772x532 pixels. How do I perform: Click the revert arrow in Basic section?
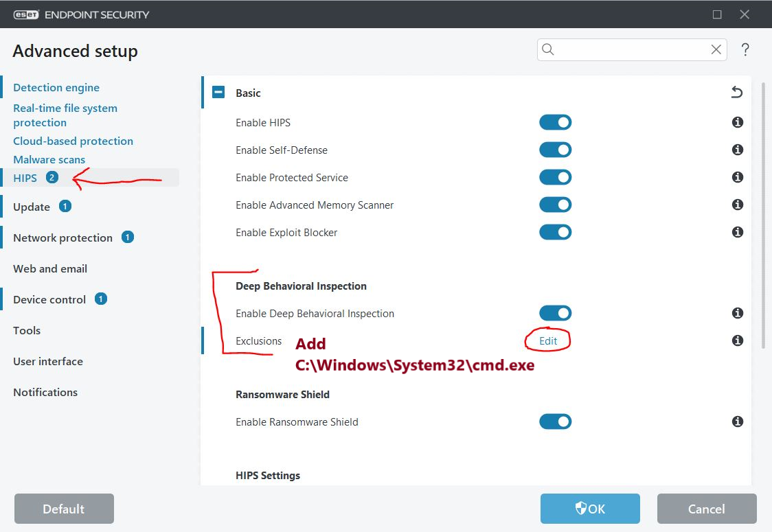point(736,92)
